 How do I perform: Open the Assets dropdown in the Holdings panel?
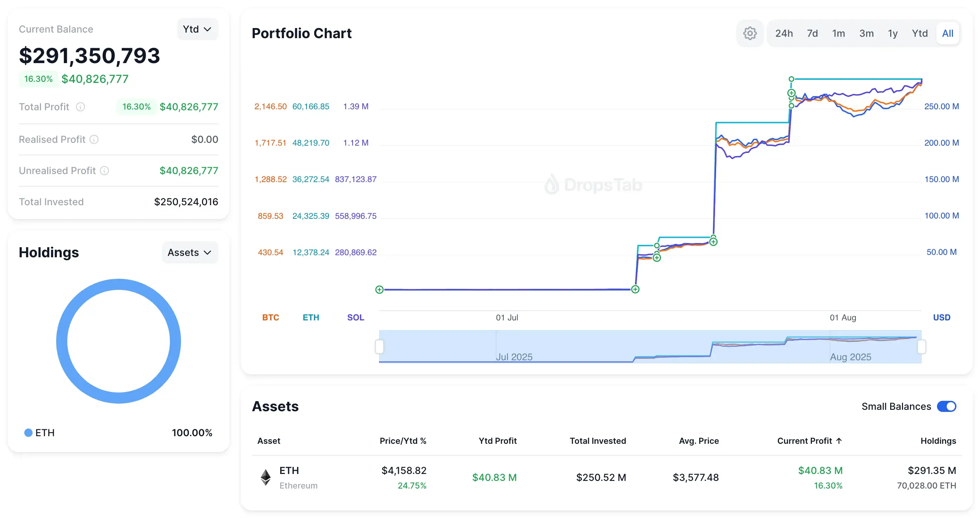tap(189, 252)
